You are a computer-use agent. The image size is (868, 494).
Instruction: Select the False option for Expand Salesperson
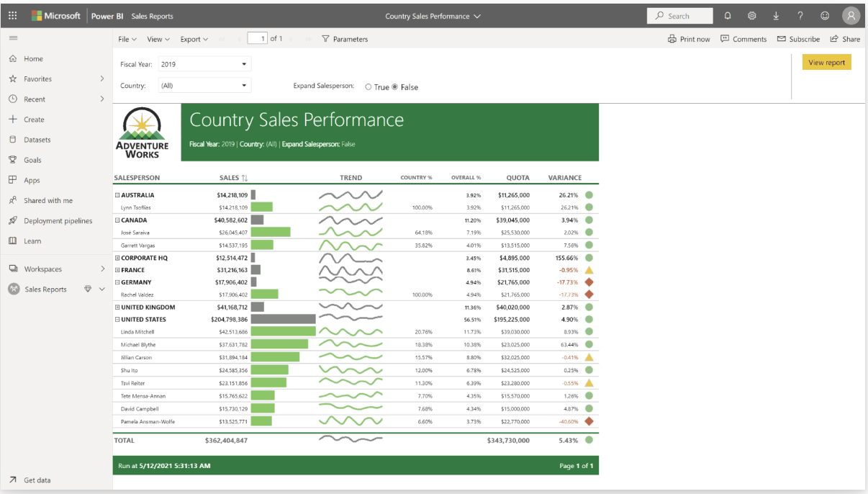[395, 86]
